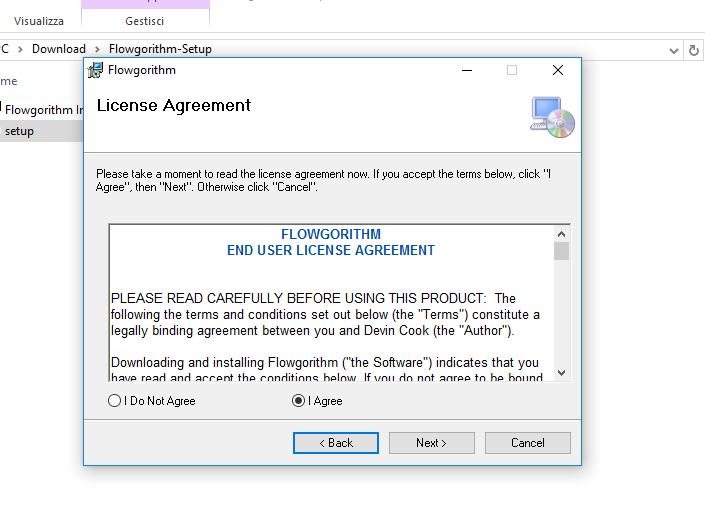Cancel the Flowgorithm installation
The width and height of the screenshot is (705, 528).
528,443
